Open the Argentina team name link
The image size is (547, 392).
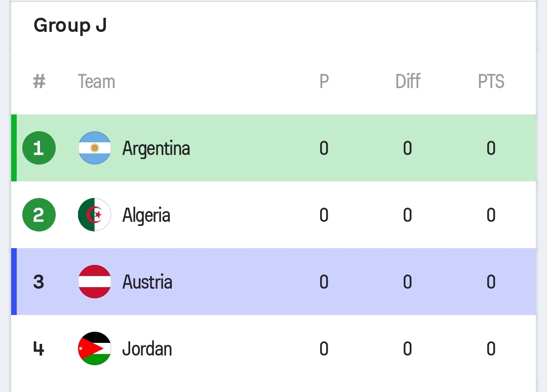click(156, 148)
